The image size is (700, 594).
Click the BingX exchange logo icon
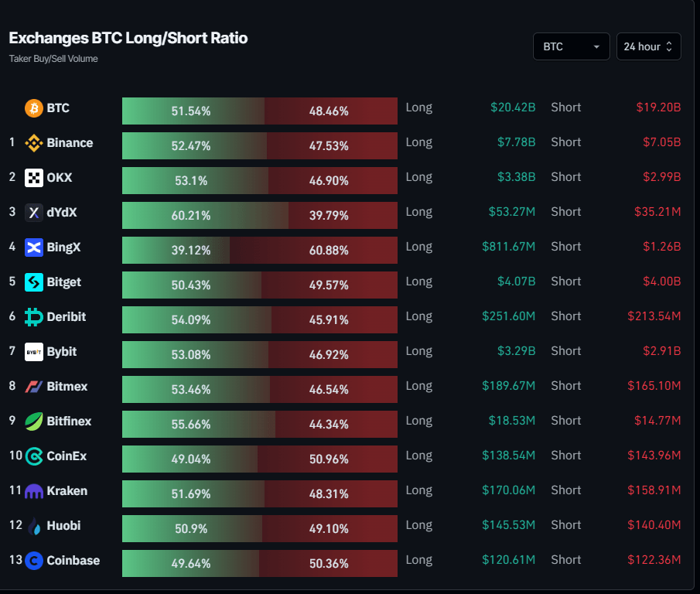(33, 247)
